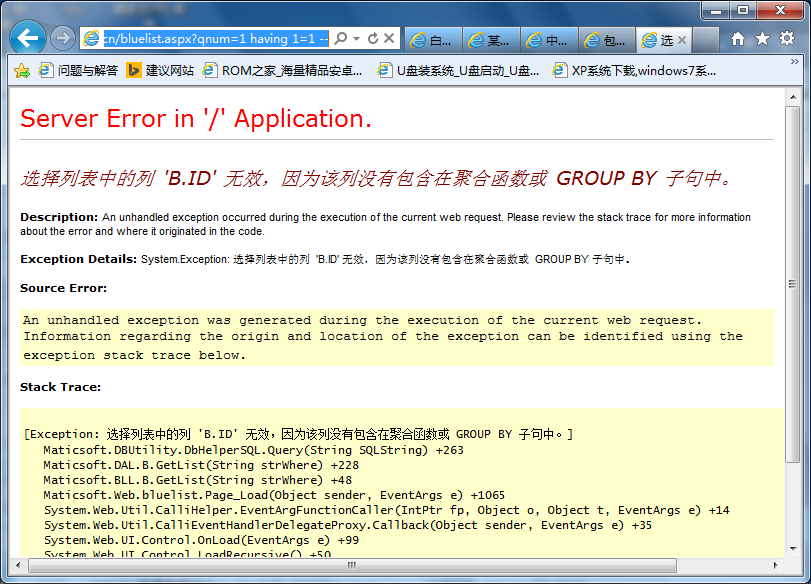
Task: Click the 'Source Error:' label
Action: point(64,288)
